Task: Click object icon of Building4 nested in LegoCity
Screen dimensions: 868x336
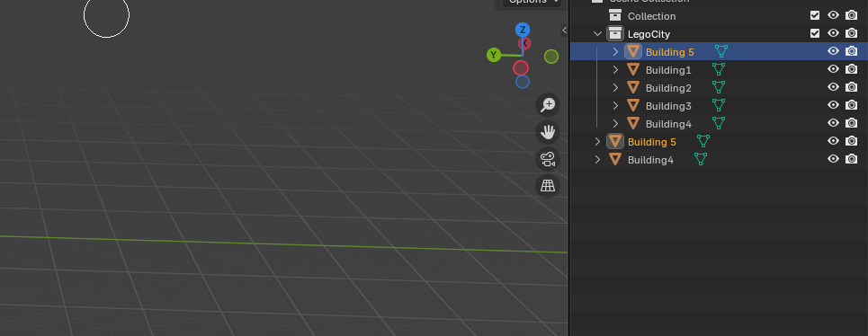Action: 633,123
